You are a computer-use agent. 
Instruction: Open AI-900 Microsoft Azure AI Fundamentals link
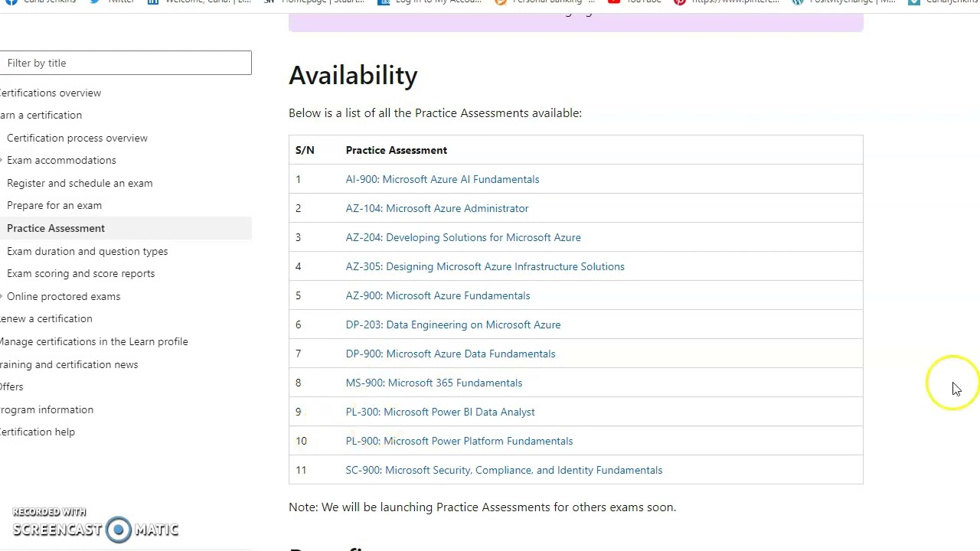443,179
